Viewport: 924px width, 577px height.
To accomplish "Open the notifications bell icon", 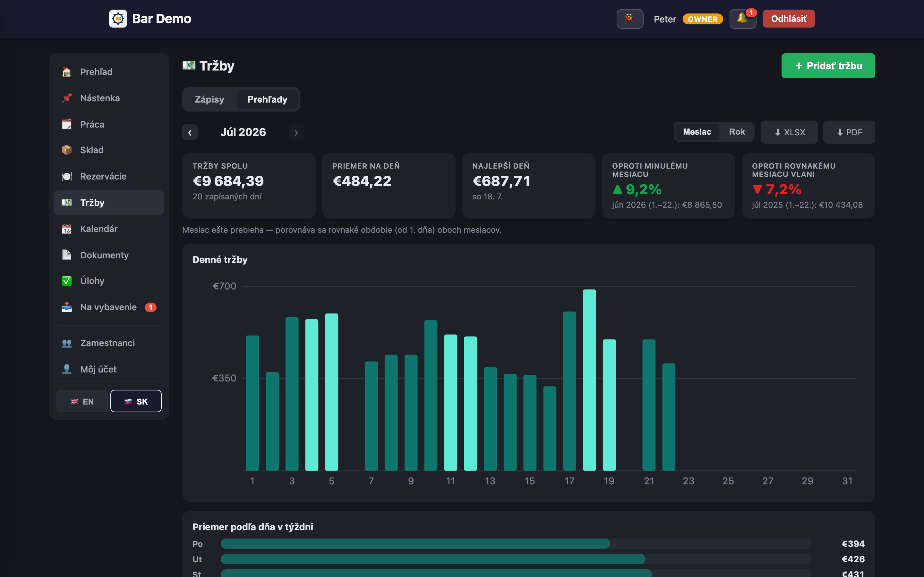I will (x=743, y=19).
